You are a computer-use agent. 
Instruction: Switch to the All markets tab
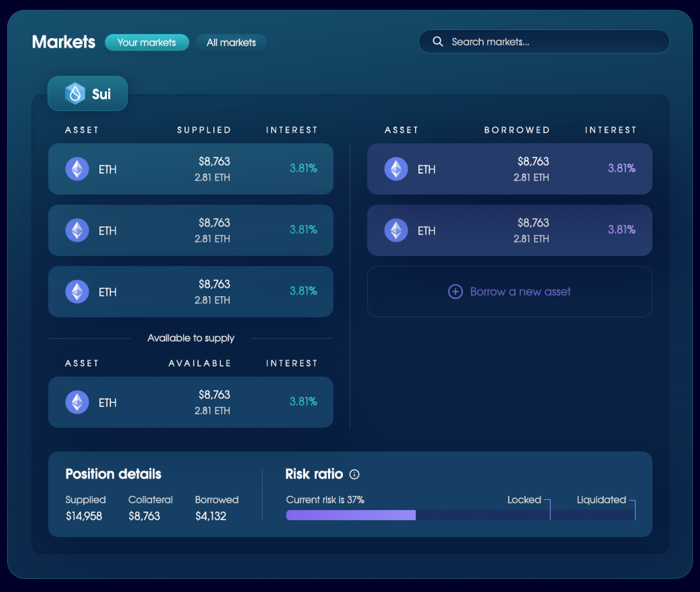click(231, 42)
